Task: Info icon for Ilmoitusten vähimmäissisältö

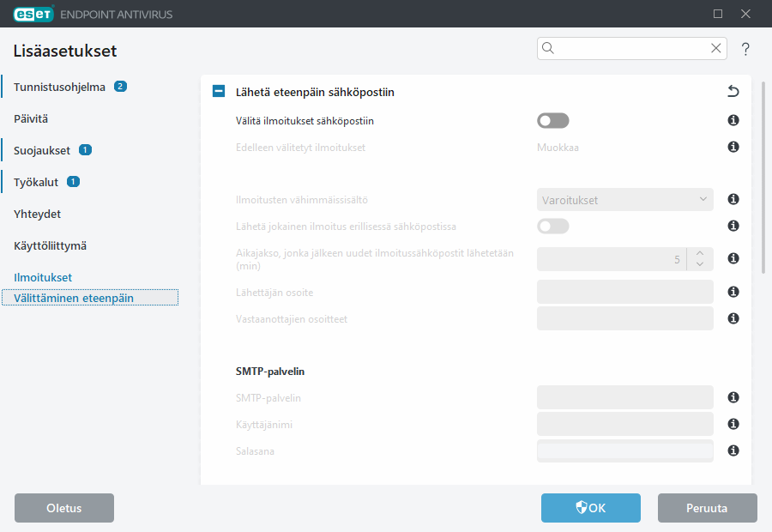Action: tap(733, 199)
